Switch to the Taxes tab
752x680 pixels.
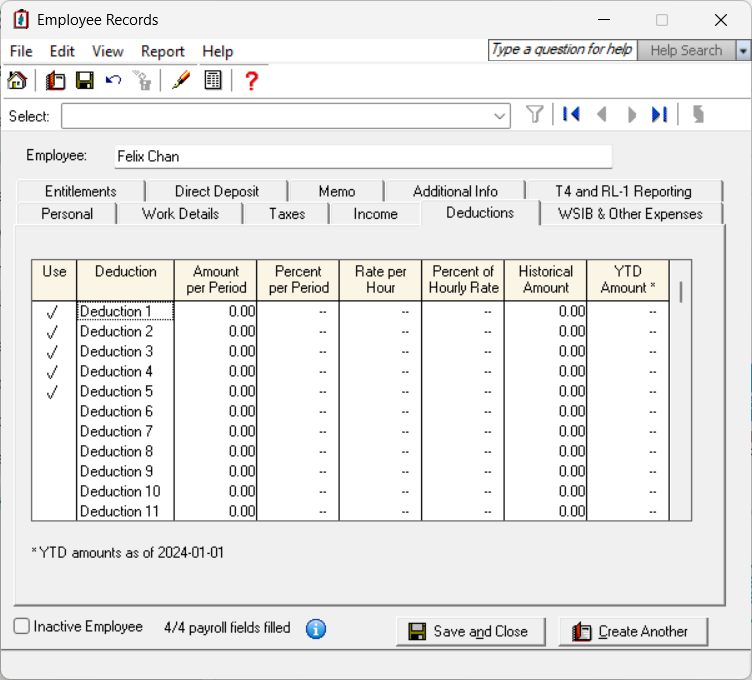pos(287,214)
